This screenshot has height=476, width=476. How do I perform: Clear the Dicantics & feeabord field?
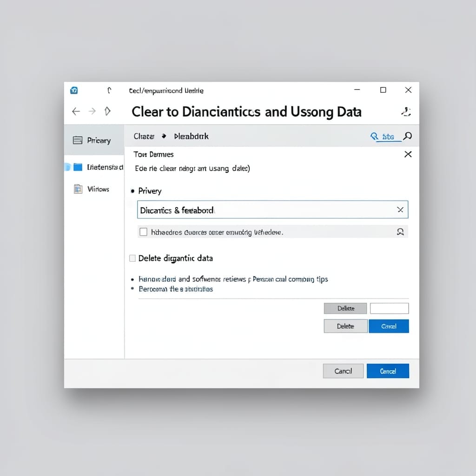(x=400, y=210)
